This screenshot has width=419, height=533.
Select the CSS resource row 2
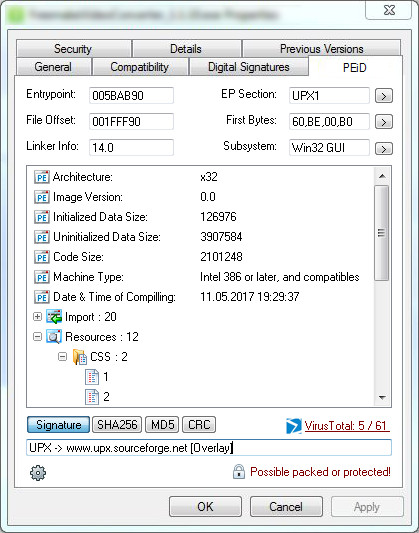(x=106, y=397)
